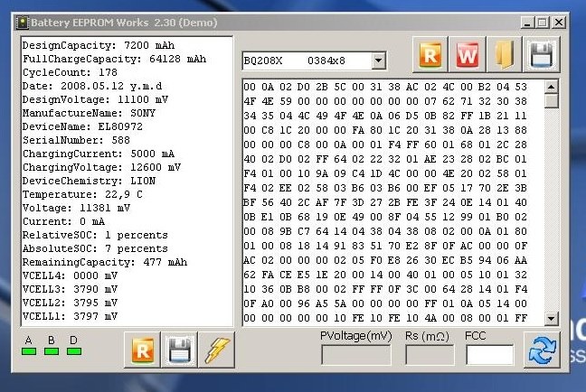Select the 'DeviceChemistry: LION' line
Screen dimensions: 586x392
(89, 181)
